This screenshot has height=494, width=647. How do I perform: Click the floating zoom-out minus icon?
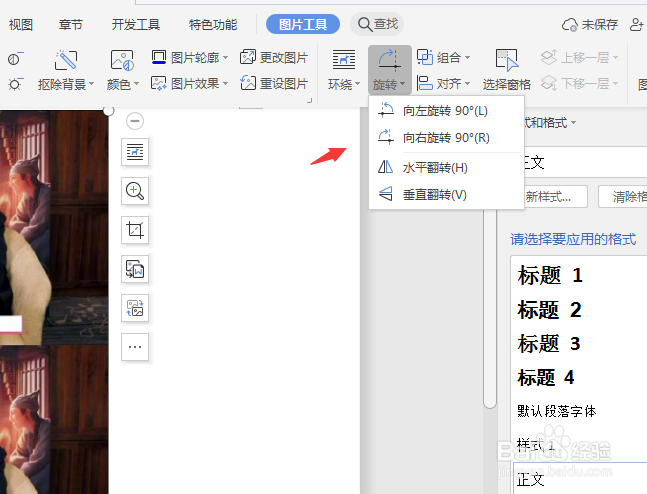(x=135, y=121)
